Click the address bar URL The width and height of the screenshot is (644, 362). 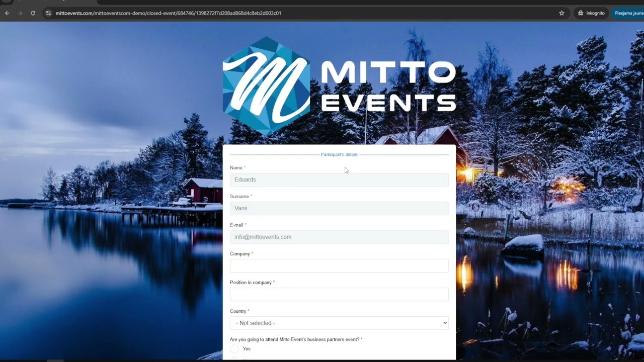coord(169,13)
